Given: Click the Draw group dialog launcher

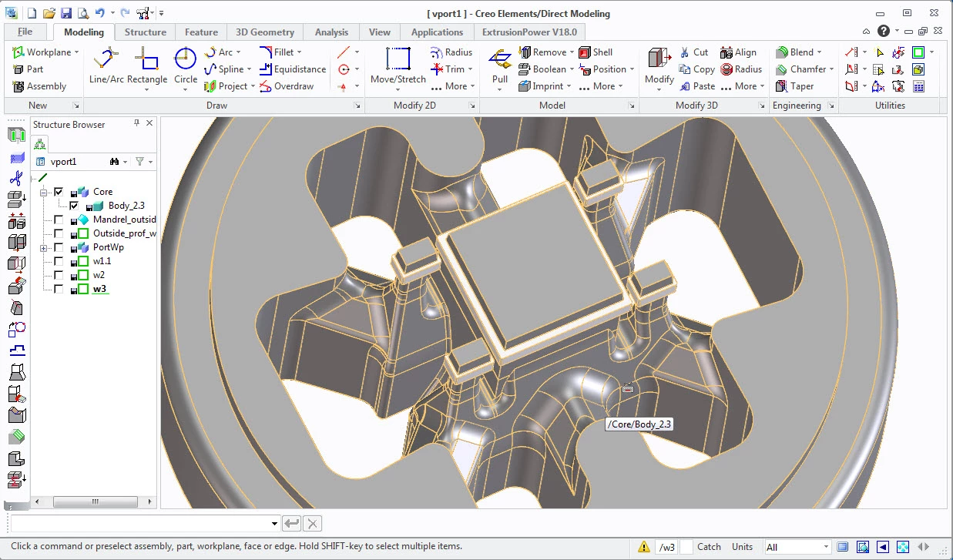Looking at the screenshot, I should 357,106.
